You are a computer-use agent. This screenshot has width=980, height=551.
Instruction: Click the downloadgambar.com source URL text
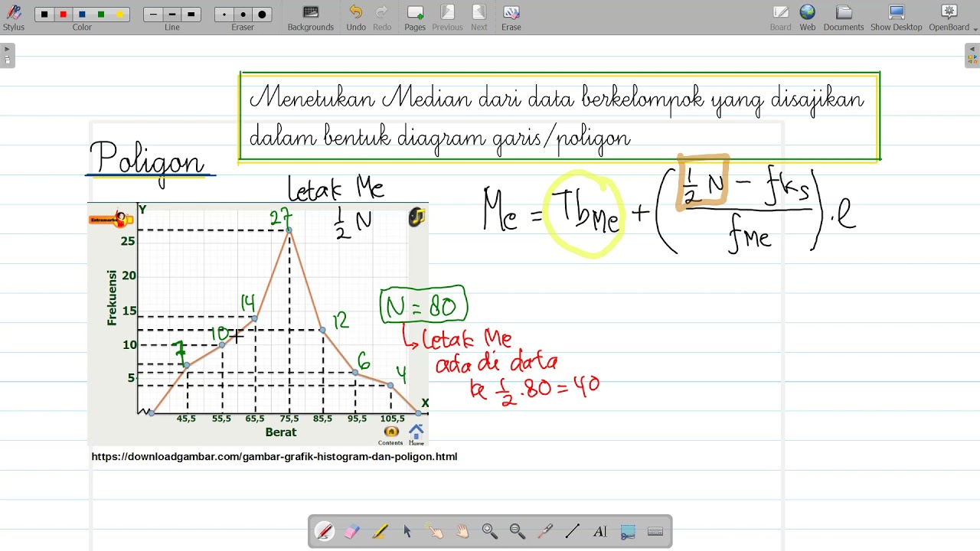(x=274, y=456)
